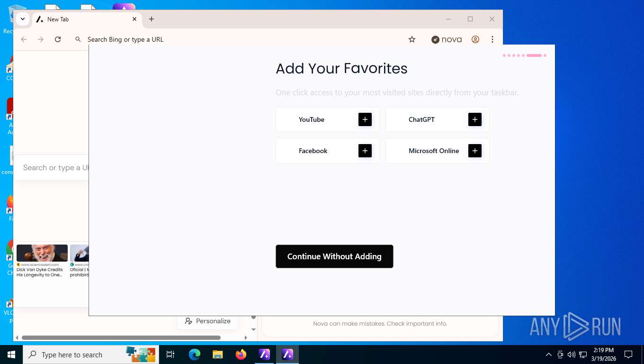Click the puzzle pieces search highlight icon
The height and width of the screenshot is (364, 644).
(141, 355)
